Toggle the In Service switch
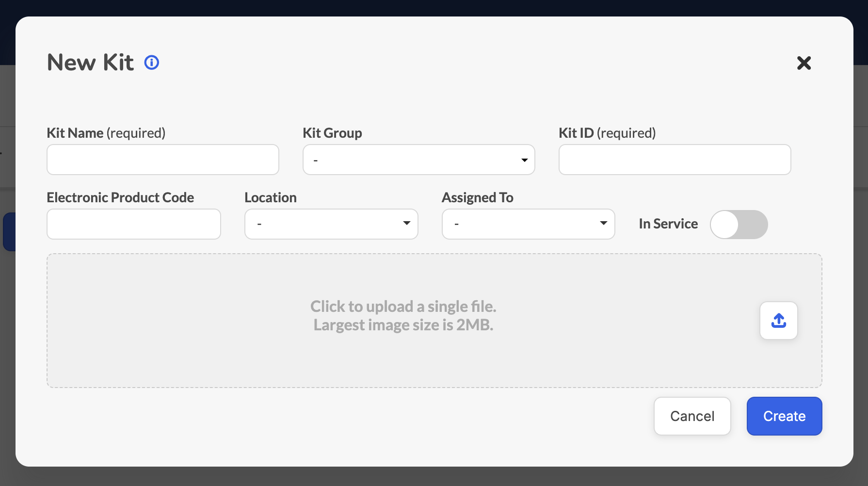 click(x=739, y=224)
